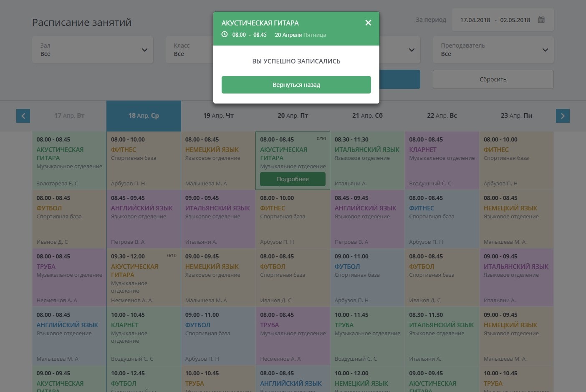Go to next week with right arrow
Image resolution: width=586 pixels, height=392 pixels.
pos(562,116)
